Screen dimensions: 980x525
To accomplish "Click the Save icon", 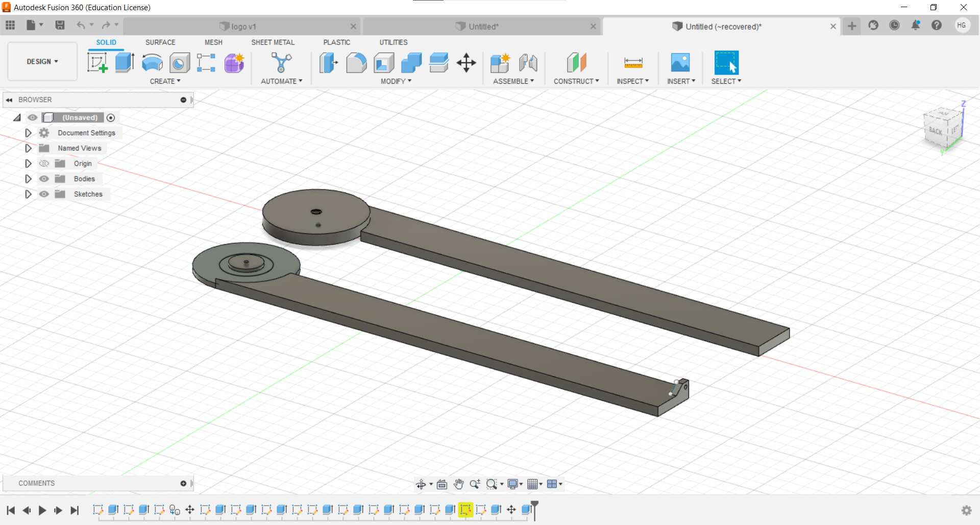I will (x=60, y=25).
